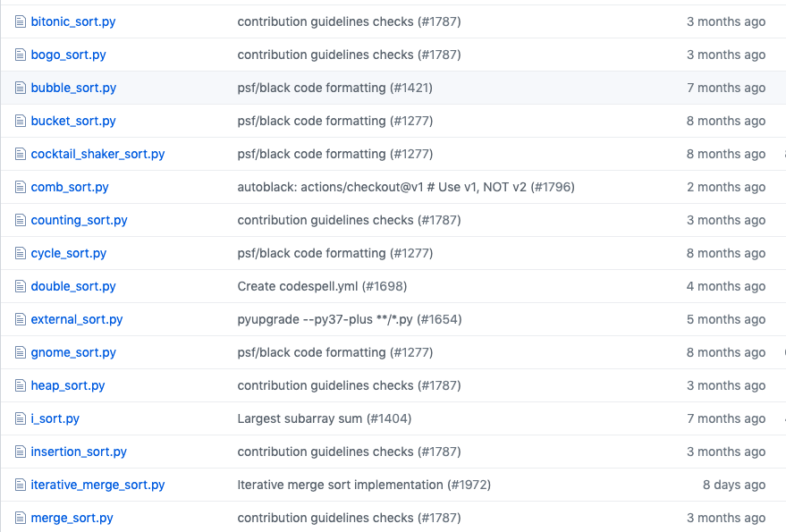Open the Iterative merge sort implementation commit
The height and width of the screenshot is (532, 786).
click(364, 485)
